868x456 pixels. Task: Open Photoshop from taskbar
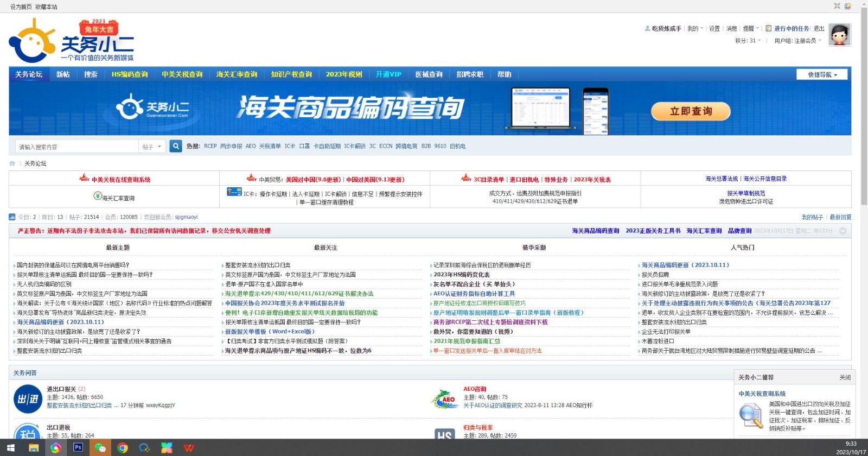(78, 448)
